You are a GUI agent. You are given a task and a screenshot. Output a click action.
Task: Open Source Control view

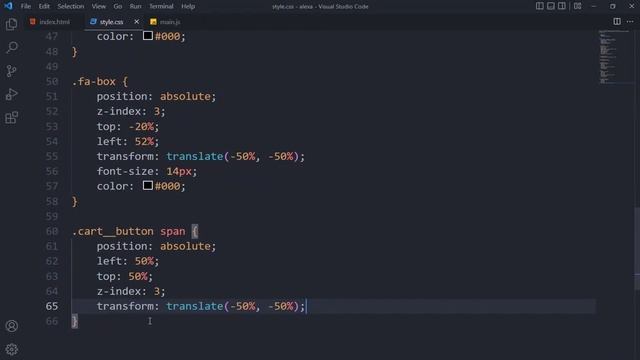tap(11, 71)
